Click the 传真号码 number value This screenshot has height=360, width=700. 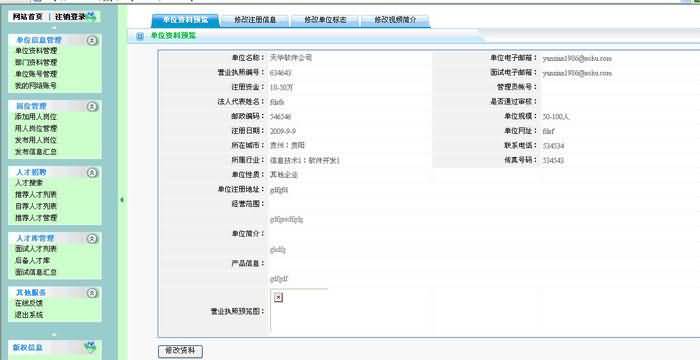(554, 160)
